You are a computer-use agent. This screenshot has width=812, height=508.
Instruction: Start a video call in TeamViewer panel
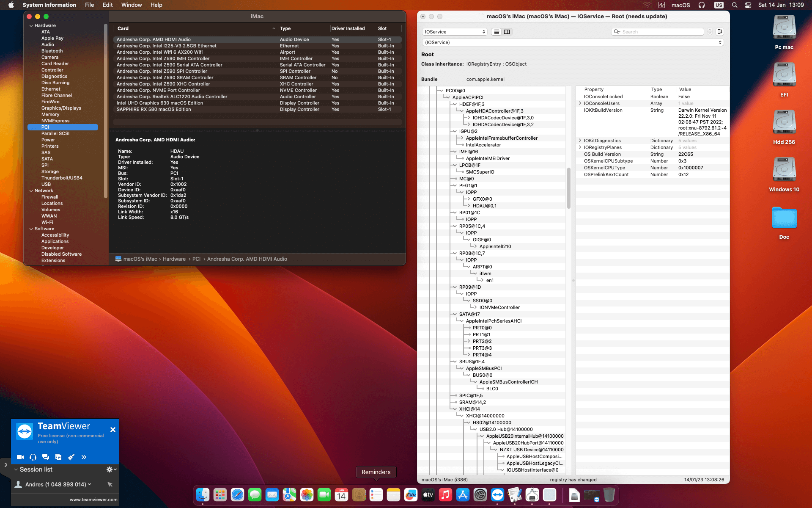pos(19,457)
